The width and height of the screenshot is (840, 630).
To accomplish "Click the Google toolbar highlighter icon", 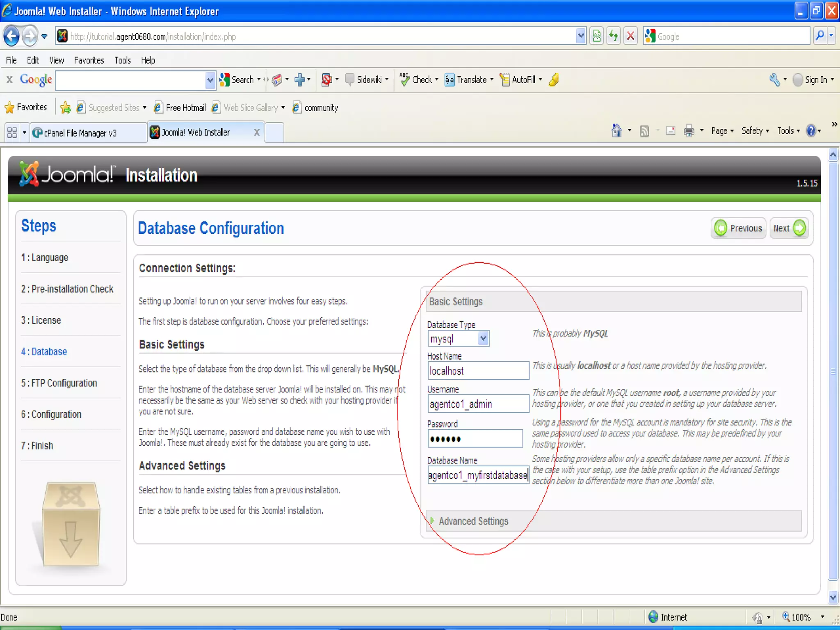I will pyautogui.click(x=554, y=80).
